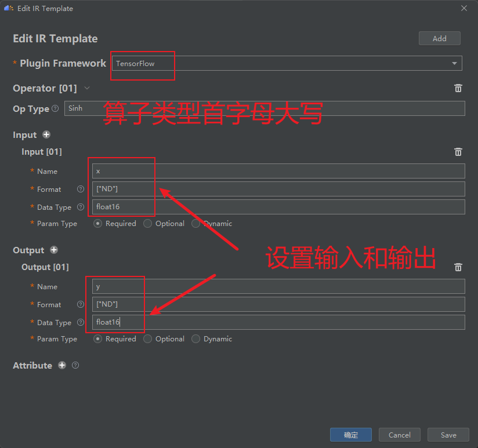
Task: Delete Operator [01] with trash icon
Action: (458, 88)
